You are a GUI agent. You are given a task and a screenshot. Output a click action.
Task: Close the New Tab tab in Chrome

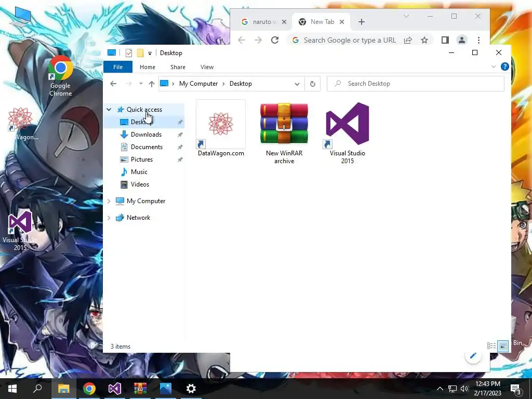[x=342, y=22]
